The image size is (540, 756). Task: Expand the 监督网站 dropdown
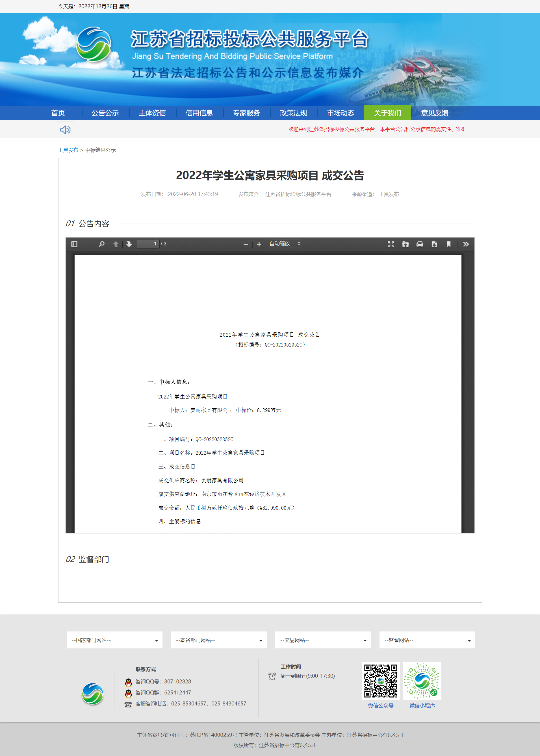tap(427, 640)
